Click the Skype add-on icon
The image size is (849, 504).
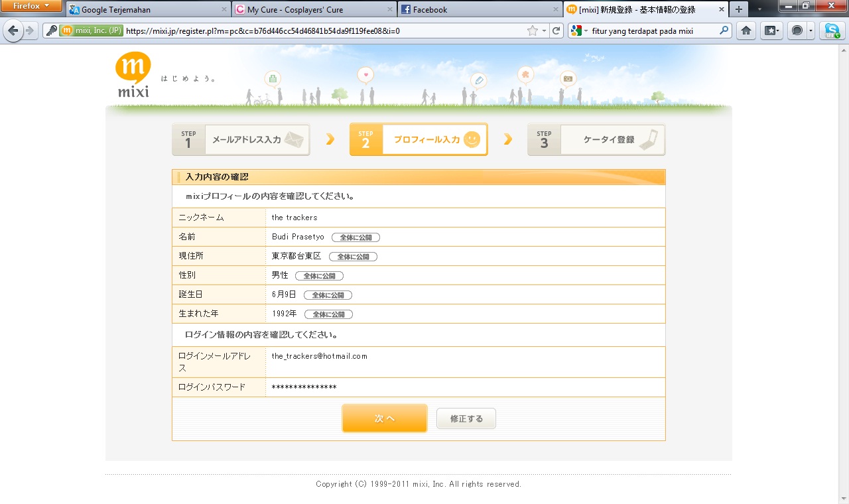pyautogui.click(x=832, y=31)
